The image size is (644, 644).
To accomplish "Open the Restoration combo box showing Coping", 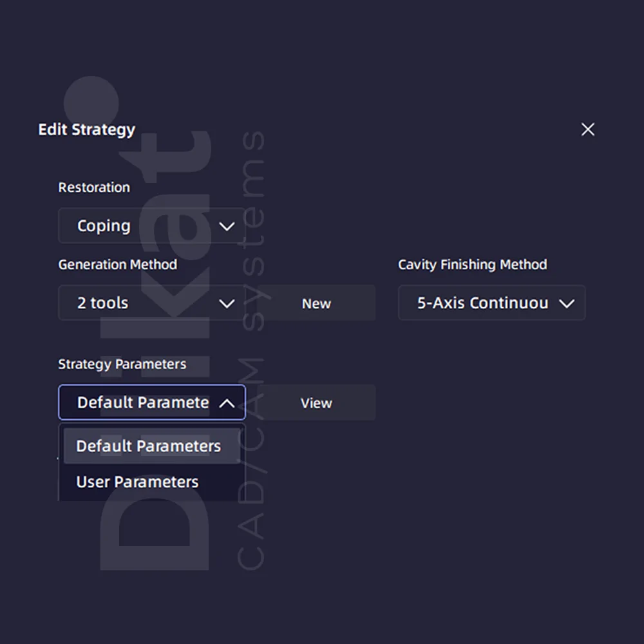I will pos(152,226).
